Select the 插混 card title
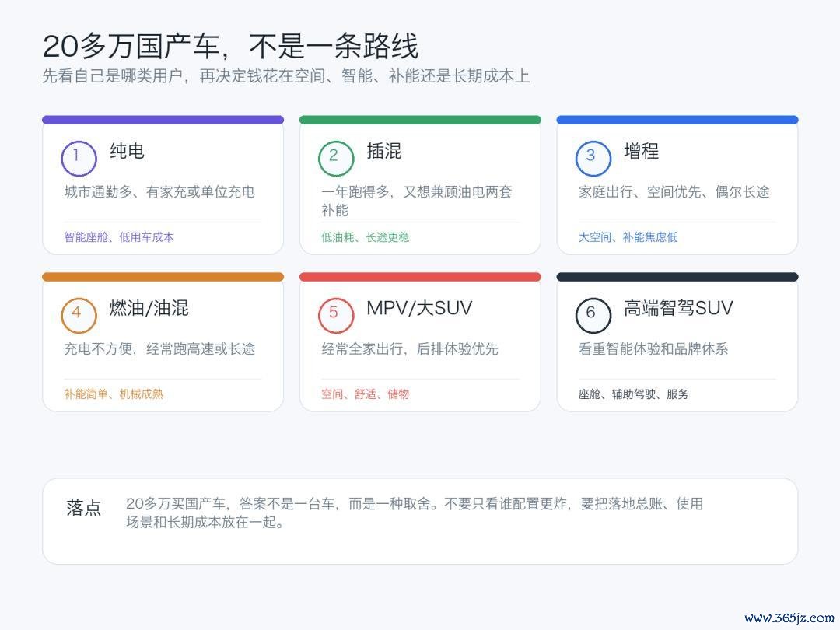Viewport: 840px width, 630px height. [x=384, y=151]
